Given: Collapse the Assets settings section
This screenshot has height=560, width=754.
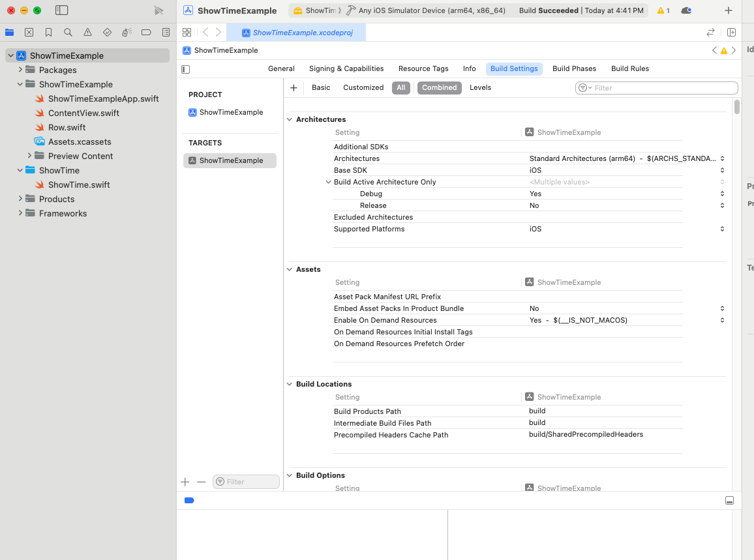Looking at the screenshot, I should (x=290, y=269).
